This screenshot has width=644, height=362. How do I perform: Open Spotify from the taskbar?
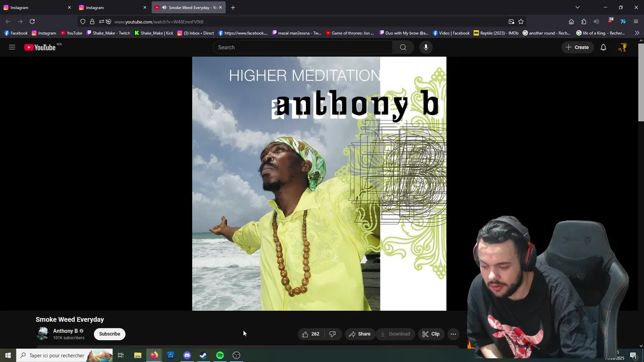(x=220, y=355)
